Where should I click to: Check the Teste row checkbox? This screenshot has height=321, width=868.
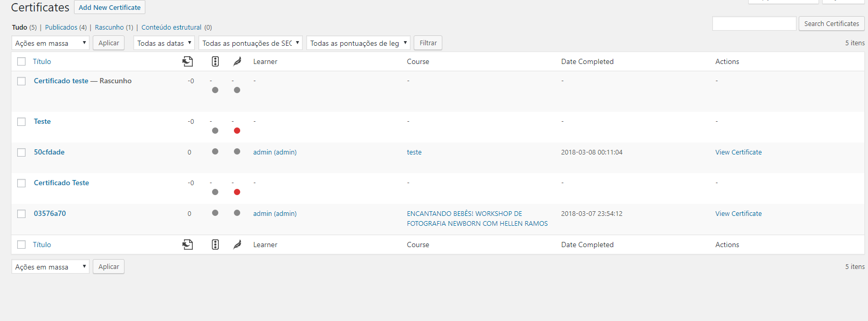(21, 122)
